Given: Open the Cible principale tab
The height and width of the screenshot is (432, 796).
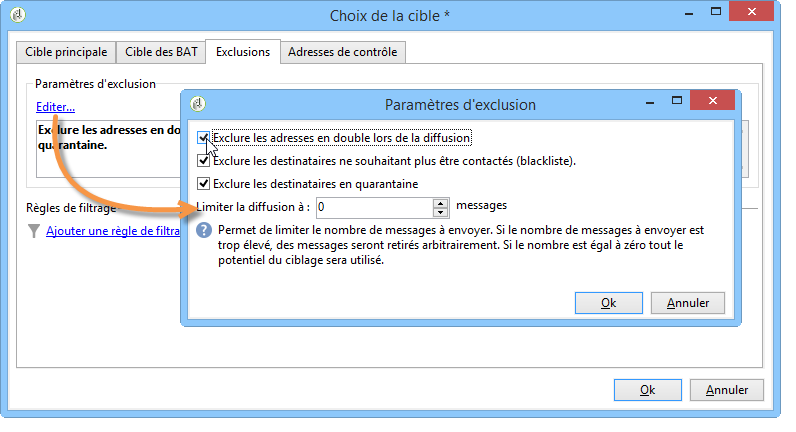Looking at the screenshot, I should [x=66, y=52].
